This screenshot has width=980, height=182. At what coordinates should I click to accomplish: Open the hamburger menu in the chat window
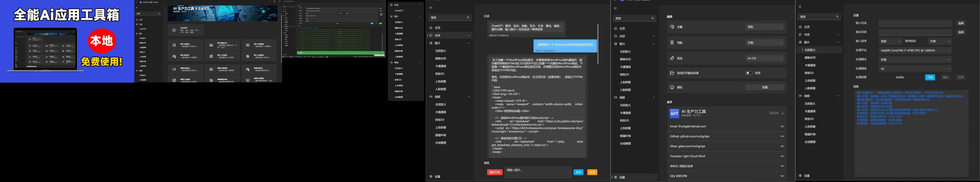431,7
